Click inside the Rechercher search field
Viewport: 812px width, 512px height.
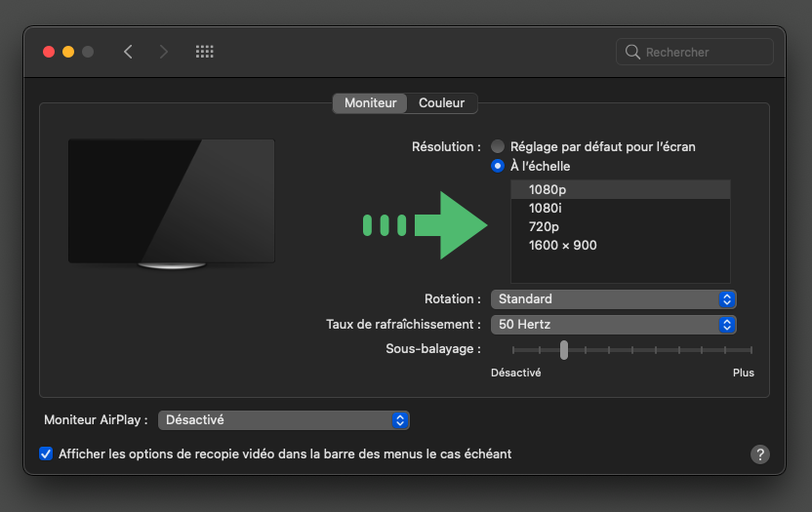click(x=695, y=52)
